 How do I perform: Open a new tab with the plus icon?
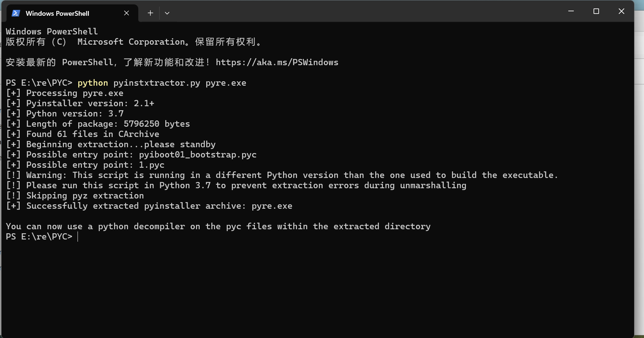(150, 13)
